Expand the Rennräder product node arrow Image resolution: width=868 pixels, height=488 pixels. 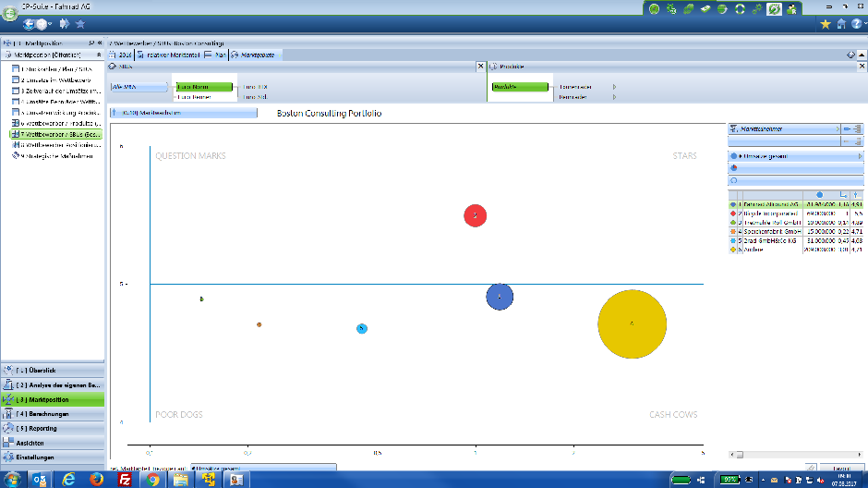click(614, 97)
